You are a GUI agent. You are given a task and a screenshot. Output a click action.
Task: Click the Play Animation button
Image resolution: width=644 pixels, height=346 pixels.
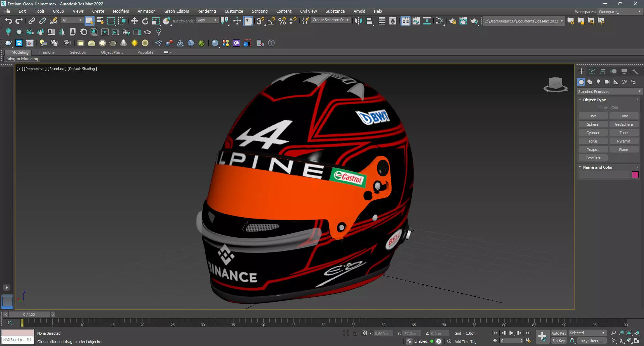tap(511, 333)
